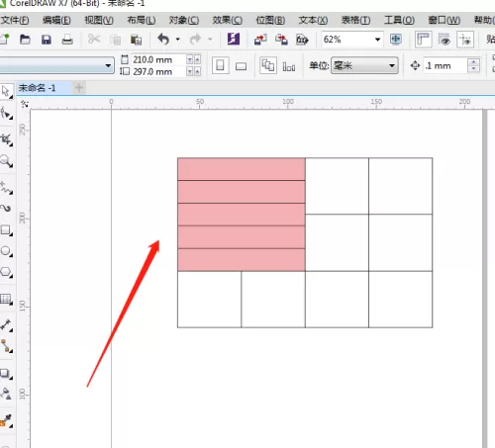Click the Print icon
This screenshot has width=495, height=448.
[x=67, y=40]
